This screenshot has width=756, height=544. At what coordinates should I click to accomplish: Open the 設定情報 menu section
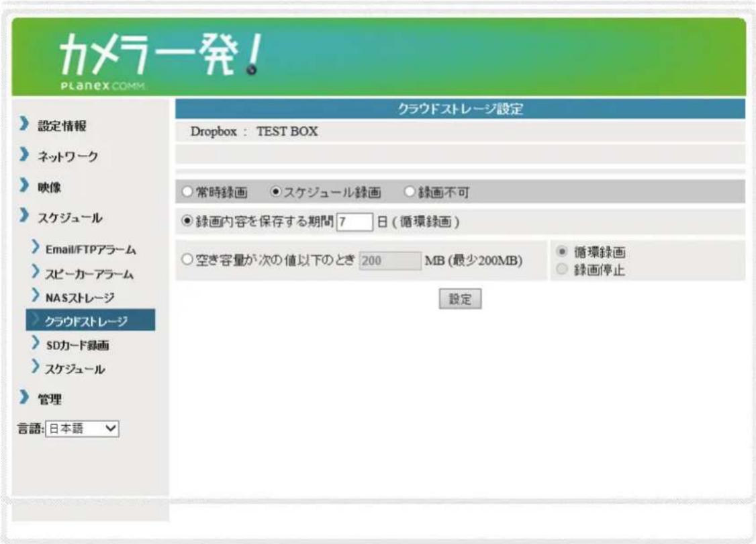[62, 126]
